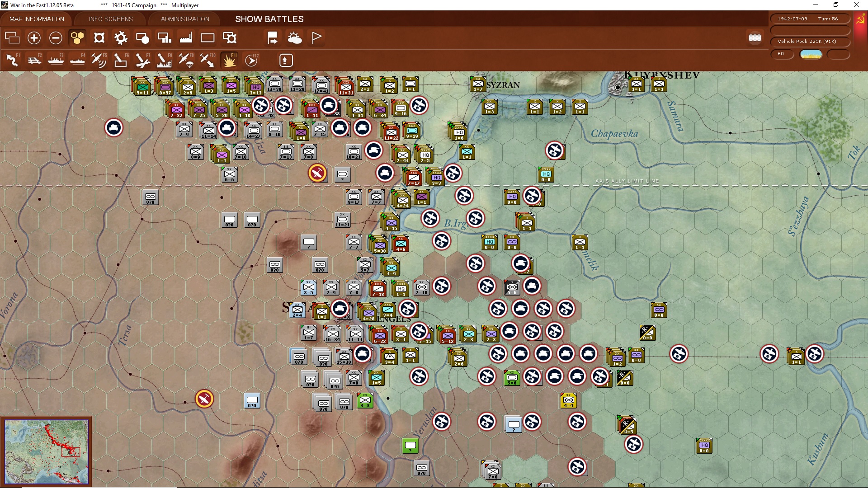Select the green unit counter with question mark
This screenshot has width=868, height=488.
click(x=410, y=446)
